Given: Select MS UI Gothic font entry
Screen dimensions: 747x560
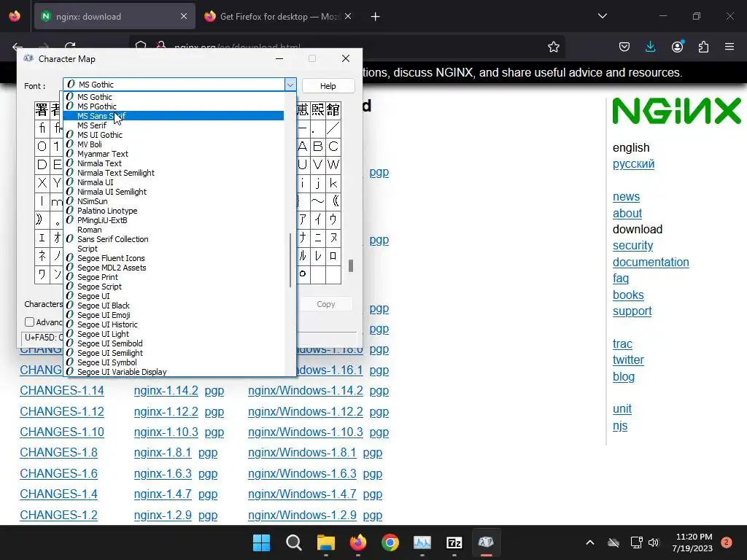Looking at the screenshot, I should 174,135.
